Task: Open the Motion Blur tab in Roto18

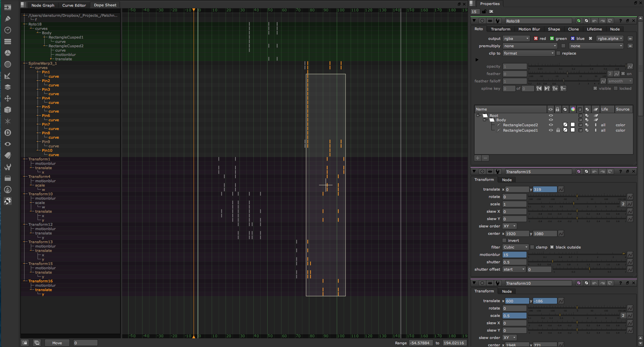Action: (x=529, y=29)
